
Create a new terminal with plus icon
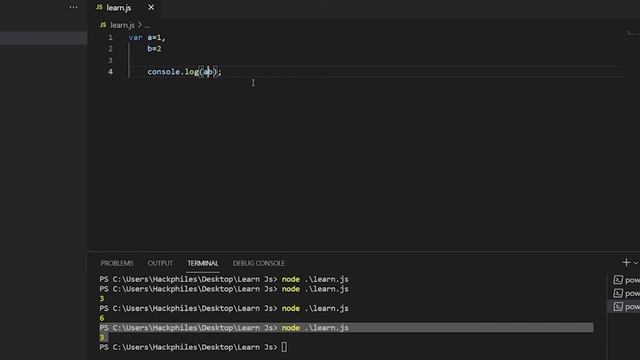pyautogui.click(x=626, y=262)
